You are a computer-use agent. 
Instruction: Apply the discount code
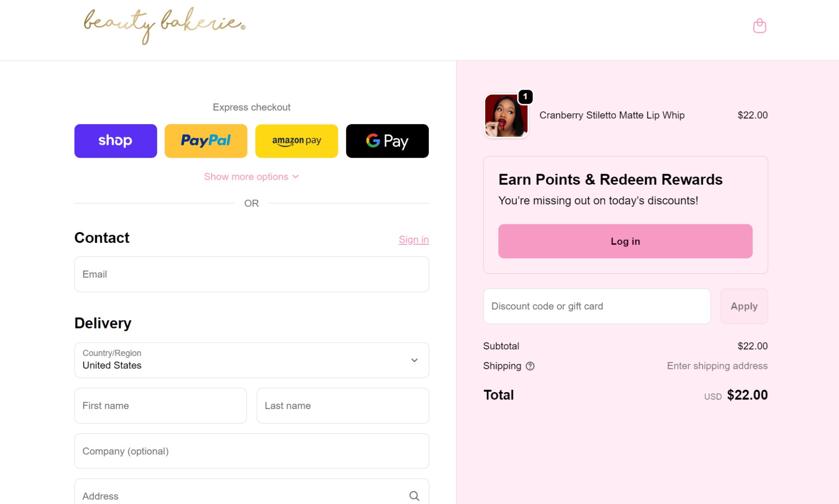pos(744,306)
